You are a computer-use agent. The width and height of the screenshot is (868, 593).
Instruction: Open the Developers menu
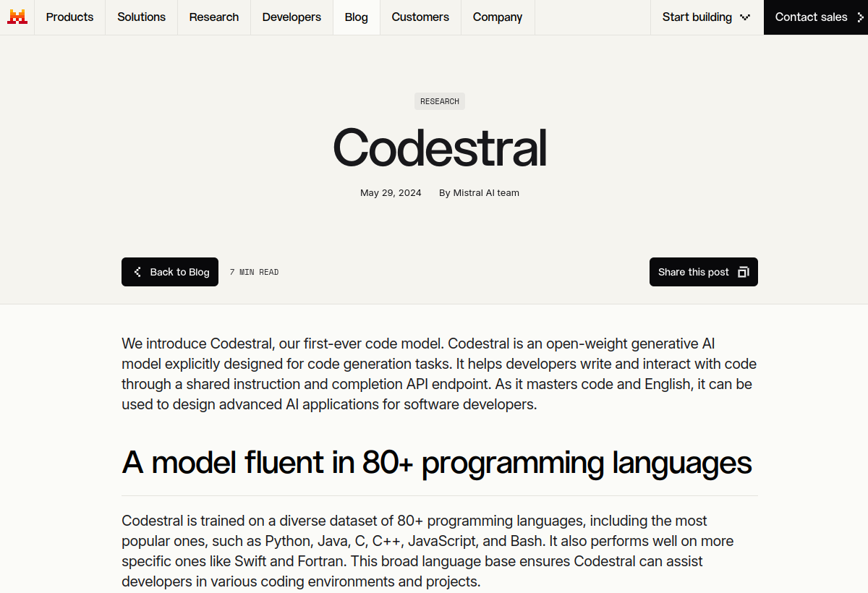292,17
